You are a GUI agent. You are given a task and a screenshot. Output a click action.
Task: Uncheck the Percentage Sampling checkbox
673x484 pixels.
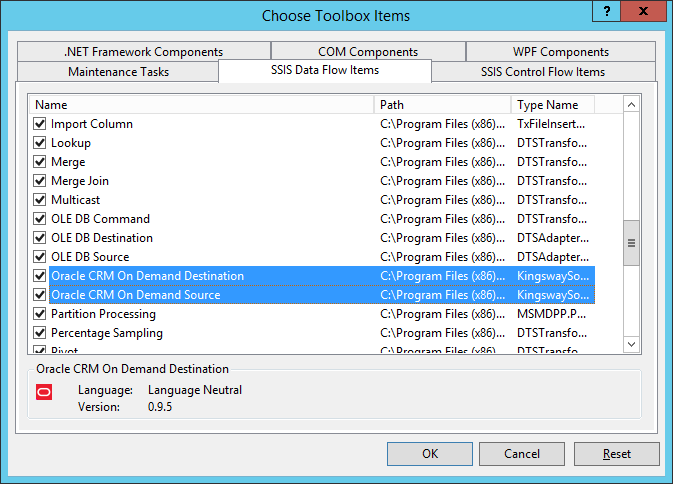point(40,333)
